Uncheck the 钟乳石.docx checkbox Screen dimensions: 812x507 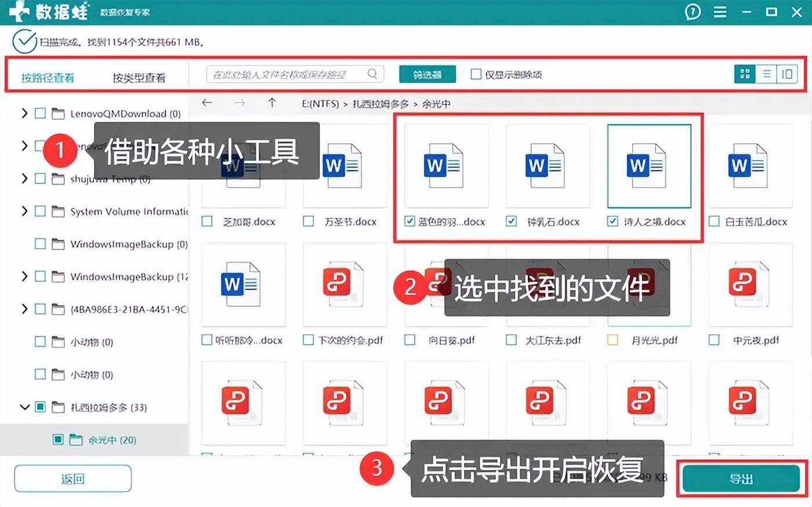click(511, 221)
